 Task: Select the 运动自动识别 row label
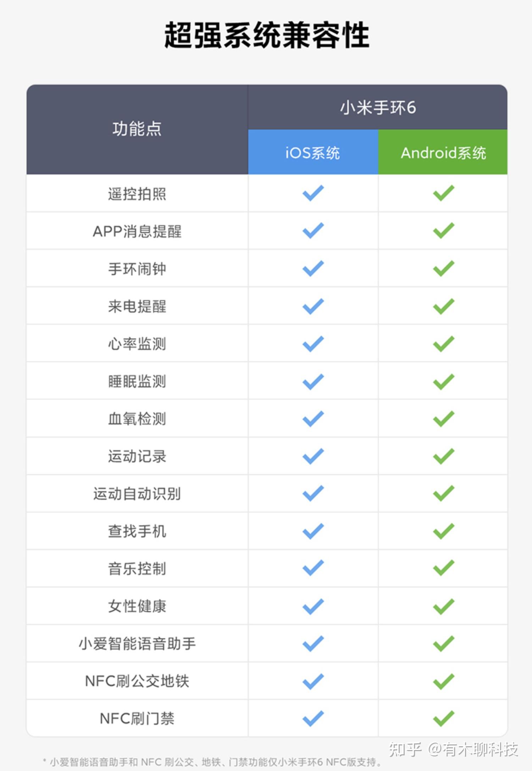click(x=137, y=494)
